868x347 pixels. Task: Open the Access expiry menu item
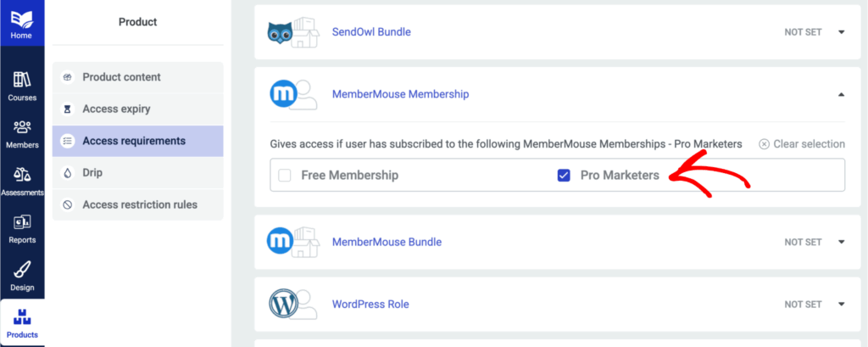[121, 109]
